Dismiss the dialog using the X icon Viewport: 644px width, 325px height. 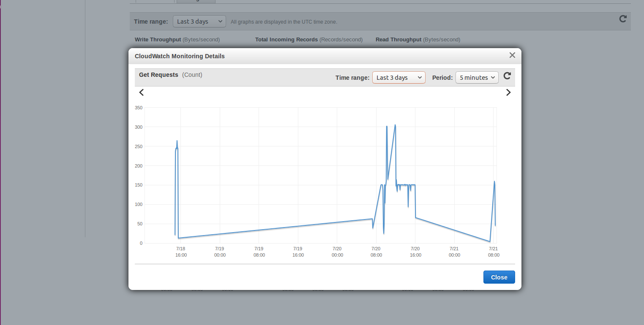[x=512, y=55]
